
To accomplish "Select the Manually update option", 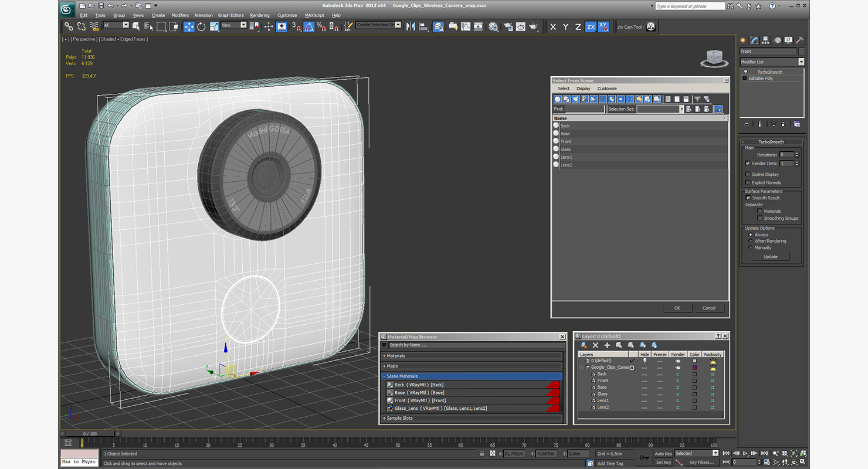I will pyautogui.click(x=750, y=247).
